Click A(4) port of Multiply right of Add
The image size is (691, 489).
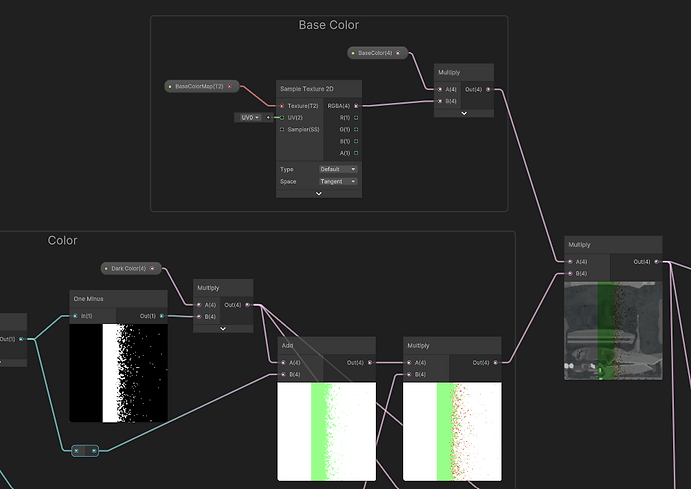coord(409,363)
